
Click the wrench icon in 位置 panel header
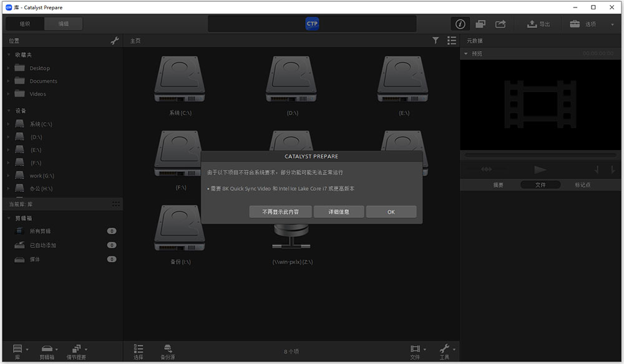tap(115, 41)
